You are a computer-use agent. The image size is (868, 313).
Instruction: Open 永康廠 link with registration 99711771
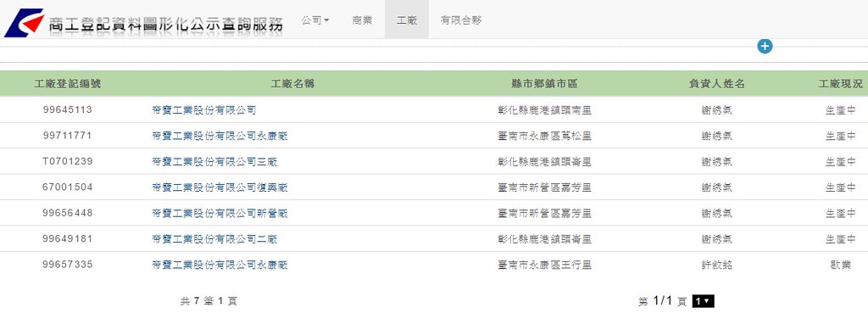click(x=220, y=136)
